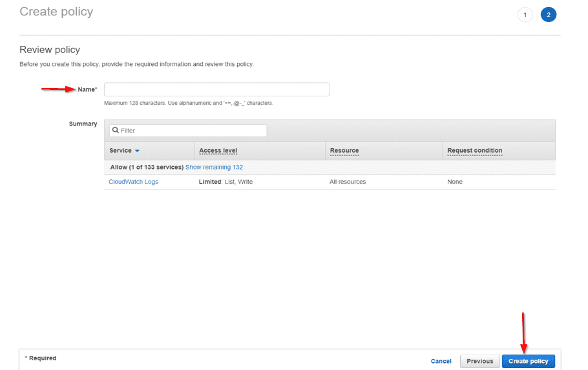Click the Name* field label
The width and height of the screenshot is (588, 370).
point(87,89)
